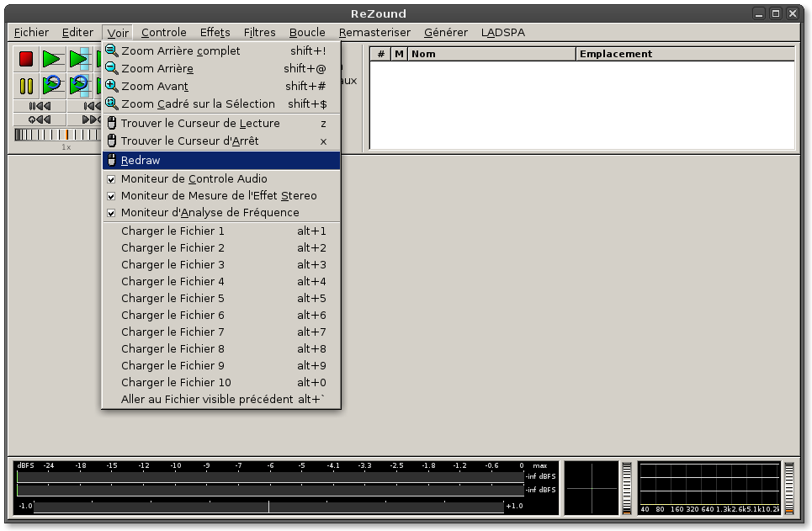Play all with the first green arrow
Viewport: 812px width, 531px height.
pos(52,59)
